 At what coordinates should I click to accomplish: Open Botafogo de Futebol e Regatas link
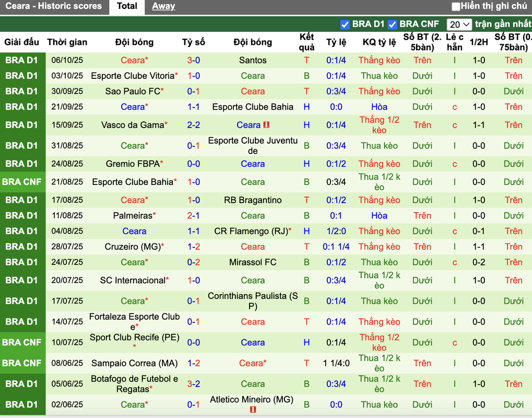(134, 384)
